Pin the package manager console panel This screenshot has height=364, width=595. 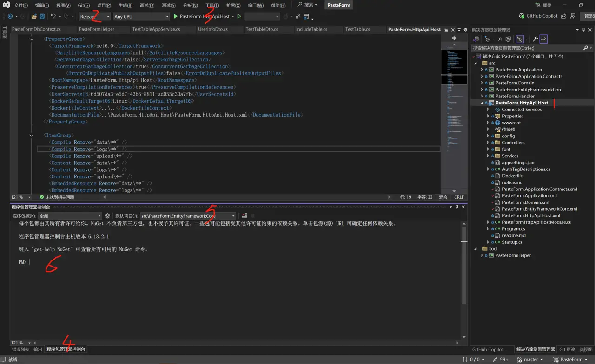pos(457,207)
